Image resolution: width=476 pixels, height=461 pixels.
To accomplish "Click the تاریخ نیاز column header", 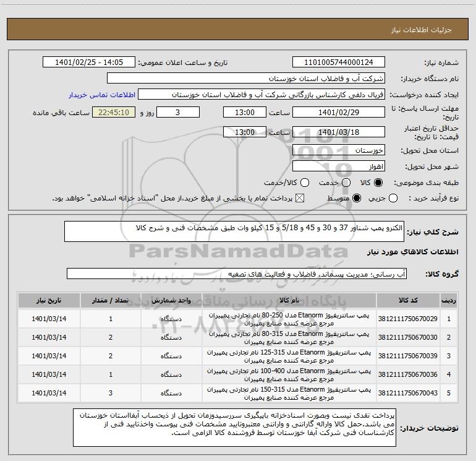I will coord(49,300).
